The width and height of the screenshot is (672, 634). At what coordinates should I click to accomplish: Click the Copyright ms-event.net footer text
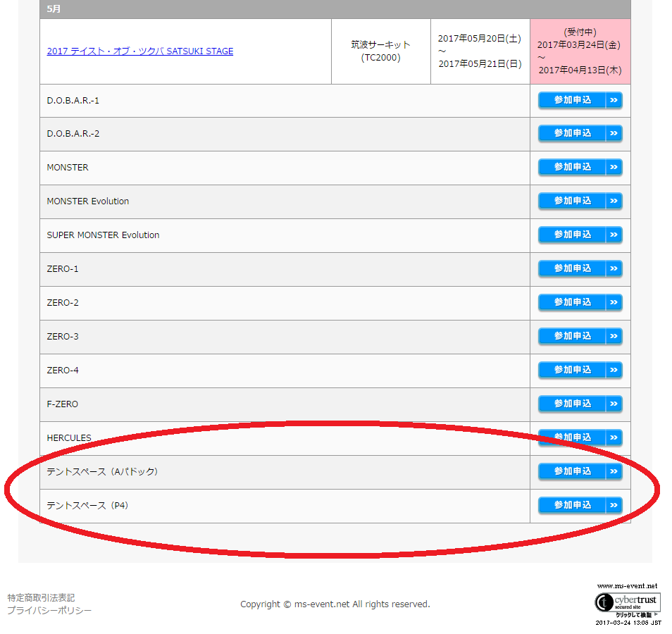point(335,604)
